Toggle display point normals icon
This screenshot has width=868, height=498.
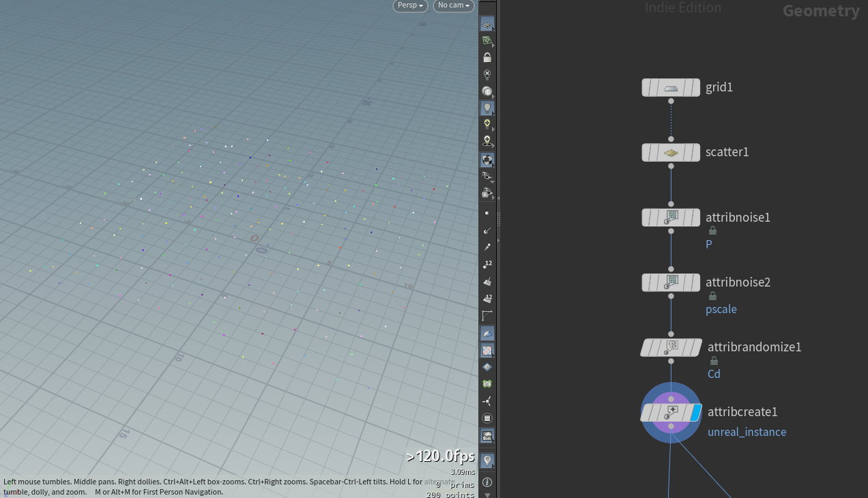(487, 231)
